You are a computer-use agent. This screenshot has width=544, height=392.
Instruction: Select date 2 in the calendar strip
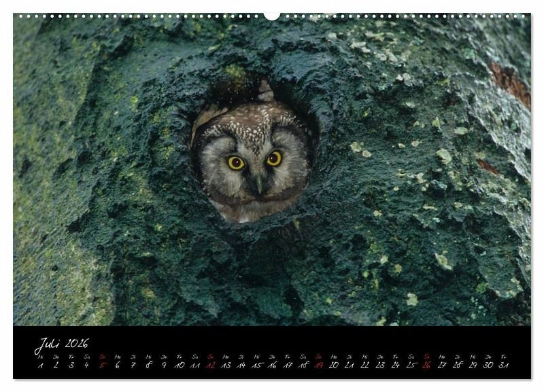(x=56, y=365)
